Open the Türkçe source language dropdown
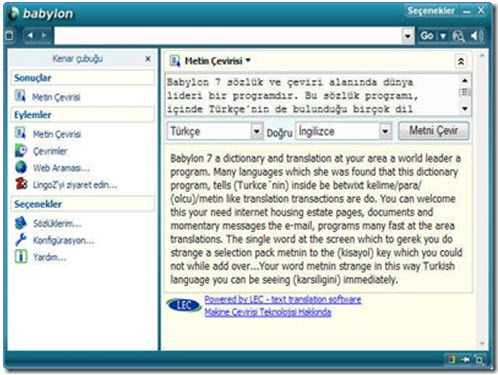 click(x=256, y=131)
